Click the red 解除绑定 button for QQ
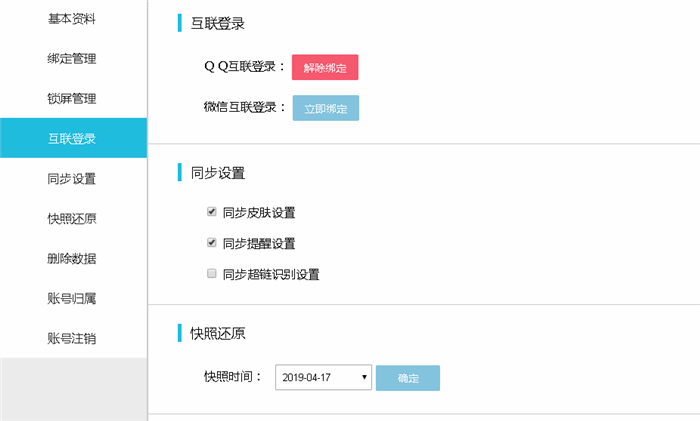 pos(325,67)
